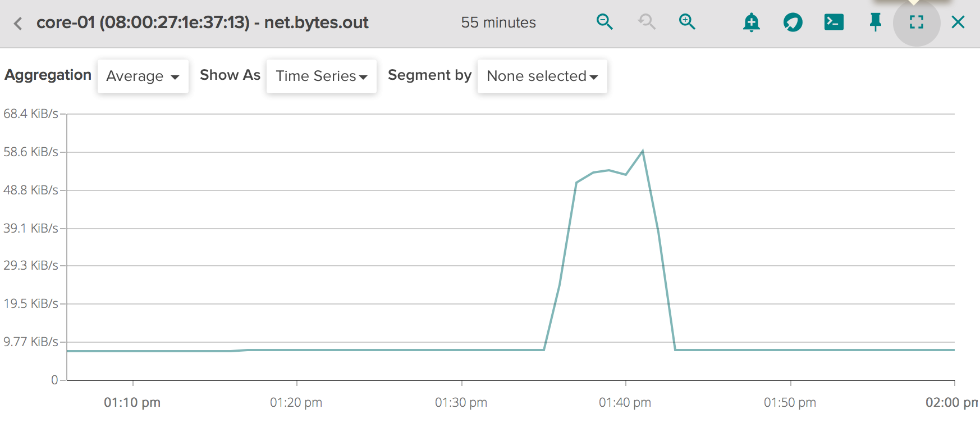This screenshot has height=445, width=980.
Task: Zoom in on the chart timeline
Action: (687, 22)
